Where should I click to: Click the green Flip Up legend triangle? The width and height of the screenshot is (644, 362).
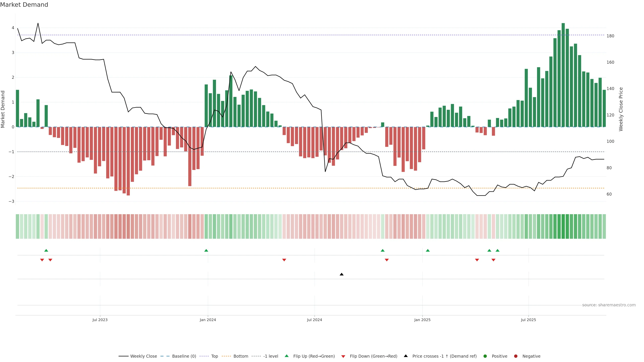pos(286,356)
